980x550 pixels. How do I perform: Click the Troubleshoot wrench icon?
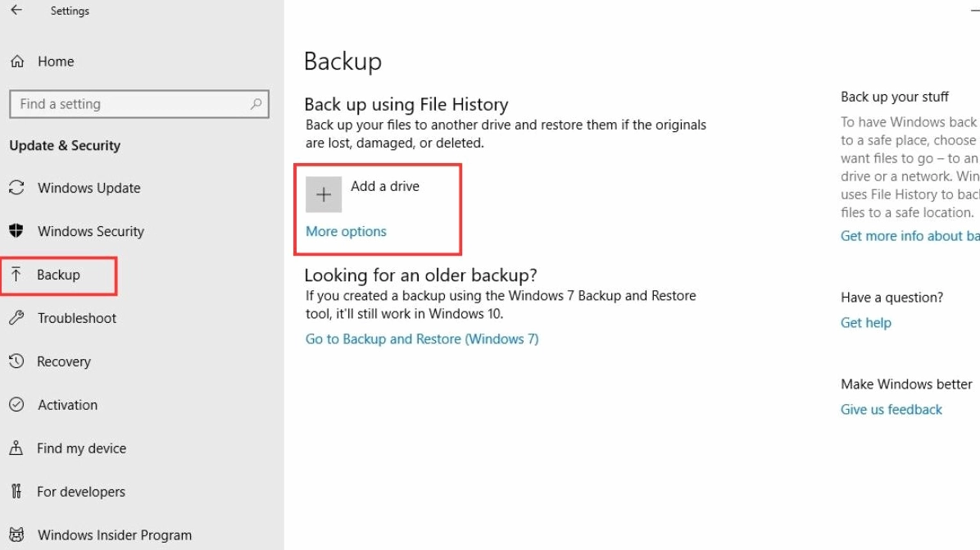click(17, 318)
